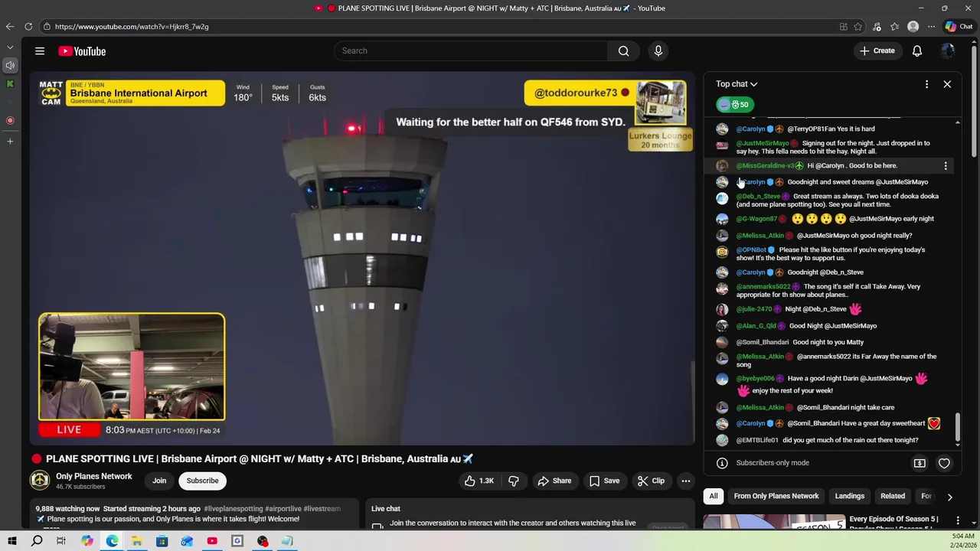Toggle the tab audio speaker in sidebar
This screenshot has height=551, width=980.
point(10,65)
